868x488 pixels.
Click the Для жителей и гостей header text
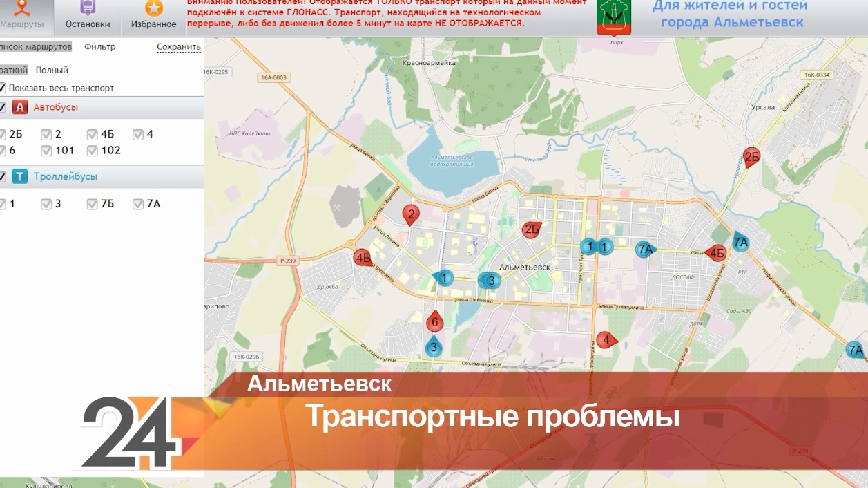tap(732, 14)
